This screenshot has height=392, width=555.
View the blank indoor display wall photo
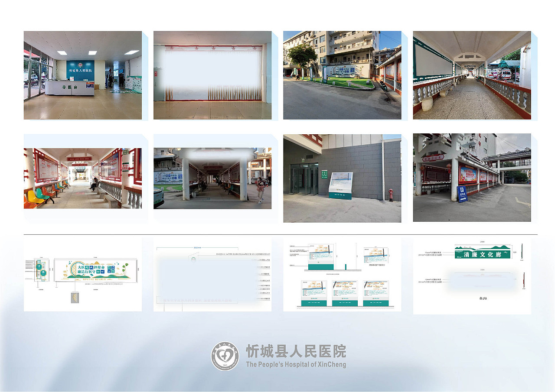(212, 75)
